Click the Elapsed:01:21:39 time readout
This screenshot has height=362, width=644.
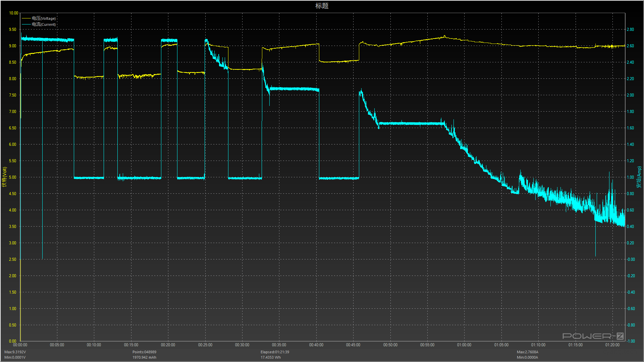coord(275,352)
